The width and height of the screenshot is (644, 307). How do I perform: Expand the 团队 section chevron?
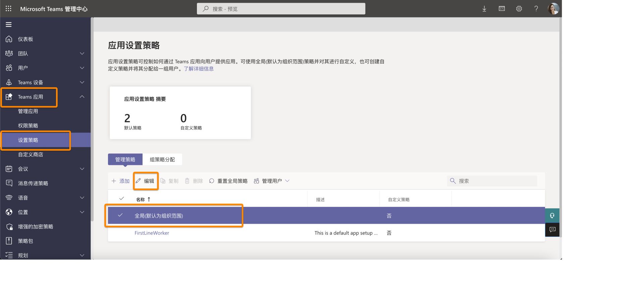(82, 53)
